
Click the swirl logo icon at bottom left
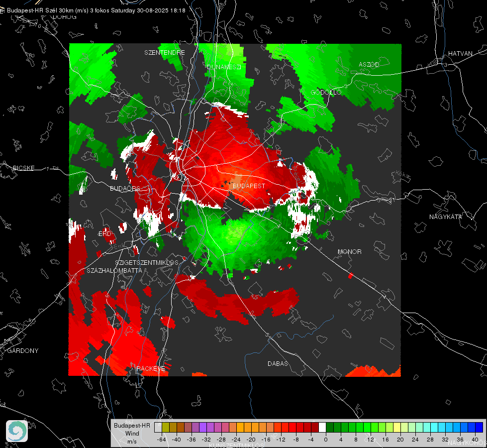click(17, 431)
